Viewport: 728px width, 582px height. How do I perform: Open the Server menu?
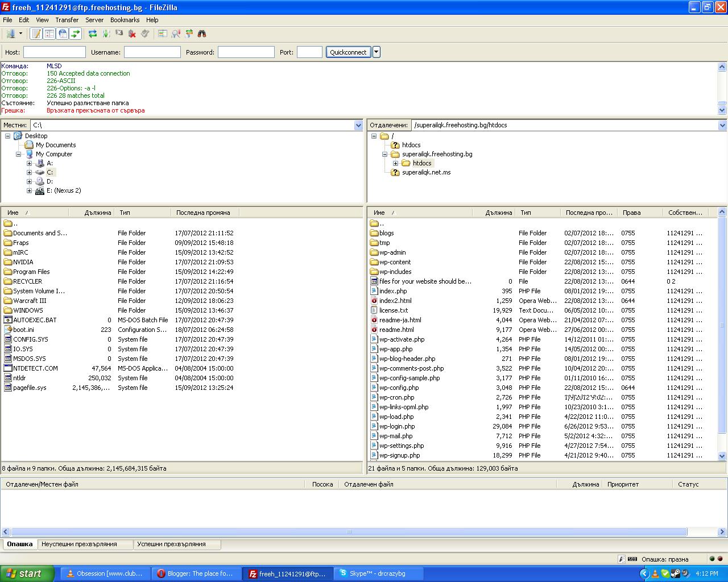click(x=94, y=20)
